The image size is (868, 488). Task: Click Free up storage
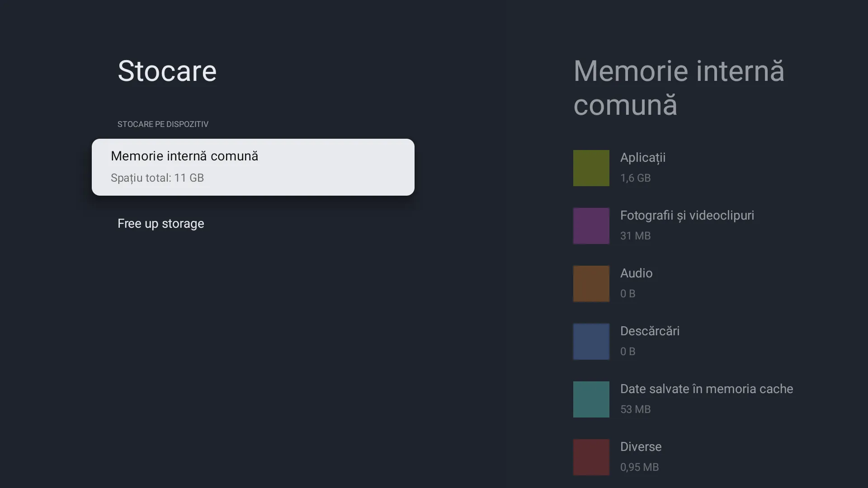160,224
